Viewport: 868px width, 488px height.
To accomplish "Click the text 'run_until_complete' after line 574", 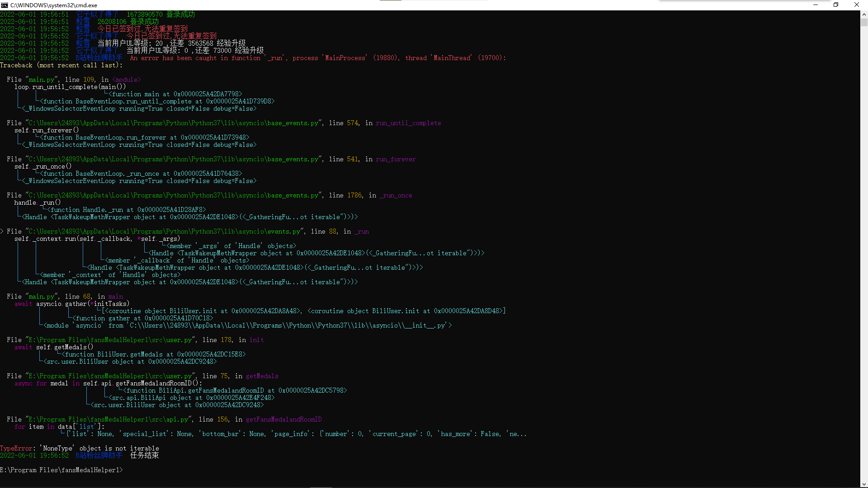I will coord(408,123).
